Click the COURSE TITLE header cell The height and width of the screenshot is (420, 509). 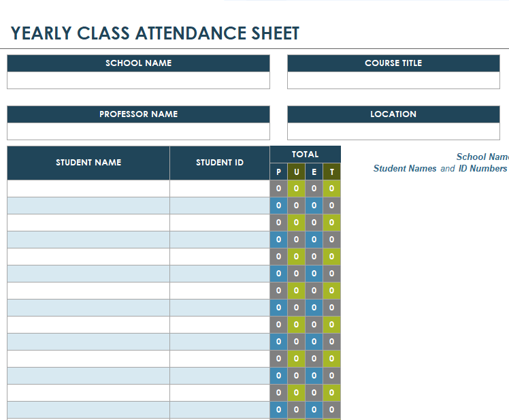(393, 63)
